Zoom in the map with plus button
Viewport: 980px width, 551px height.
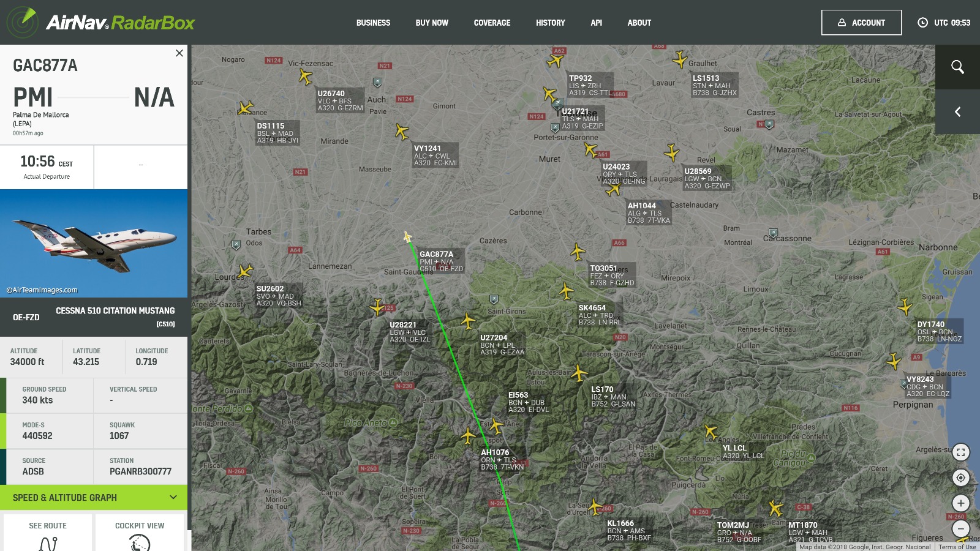[x=960, y=503]
